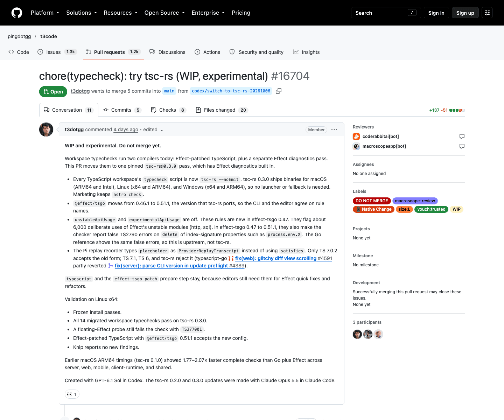Click the t3dotgg author avatar

46,129
